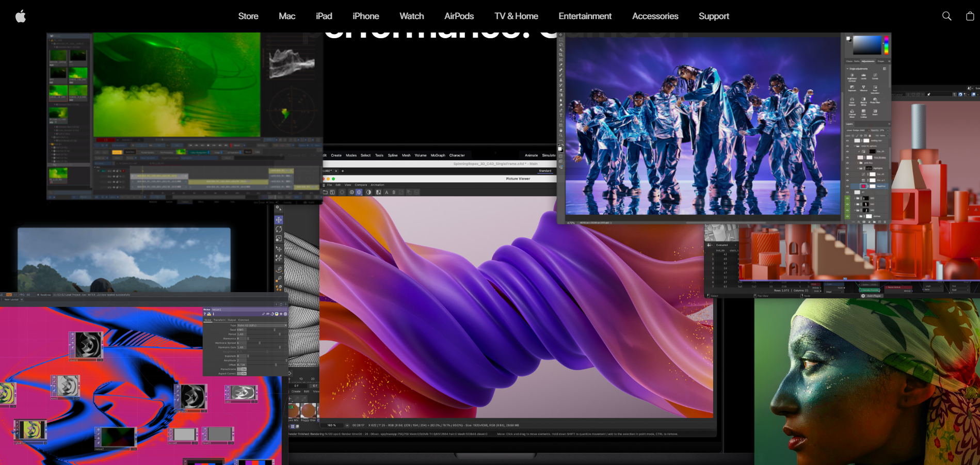This screenshot has height=465, width=980.
Task: Close the .c4d document tab
Action: (336, 171)
